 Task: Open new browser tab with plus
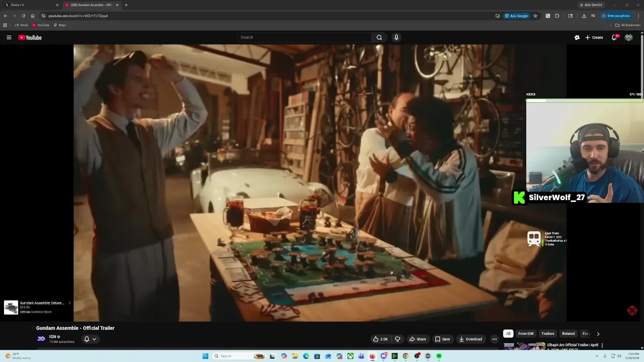click(126, 5)
